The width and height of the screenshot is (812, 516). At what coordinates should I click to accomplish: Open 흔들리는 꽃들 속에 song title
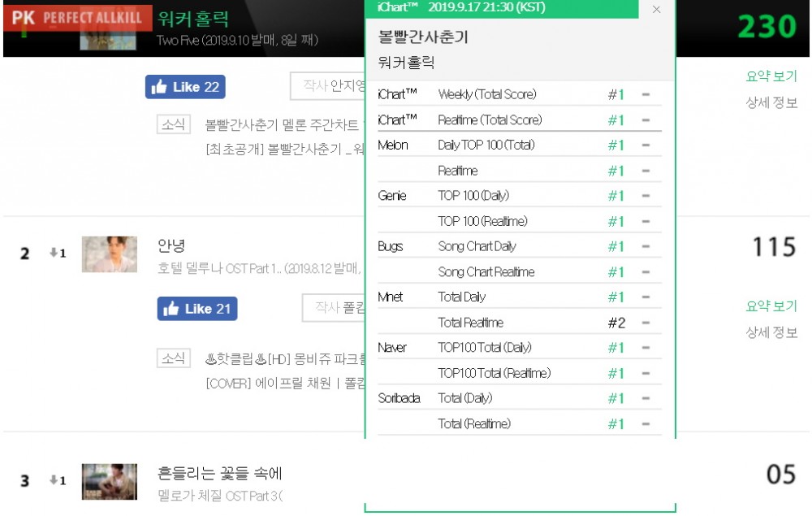[x=219, y=473]
